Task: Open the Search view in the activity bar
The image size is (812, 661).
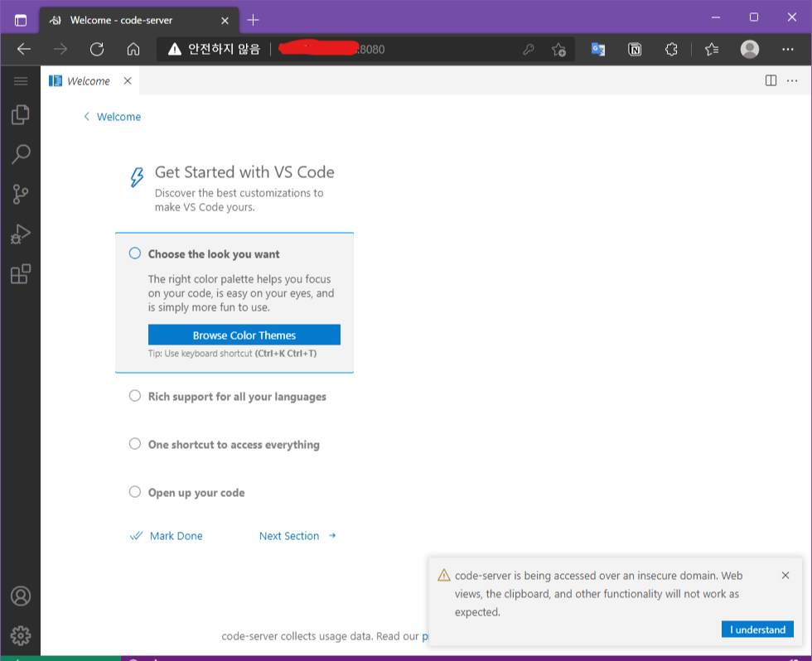Action: (20, 154)
